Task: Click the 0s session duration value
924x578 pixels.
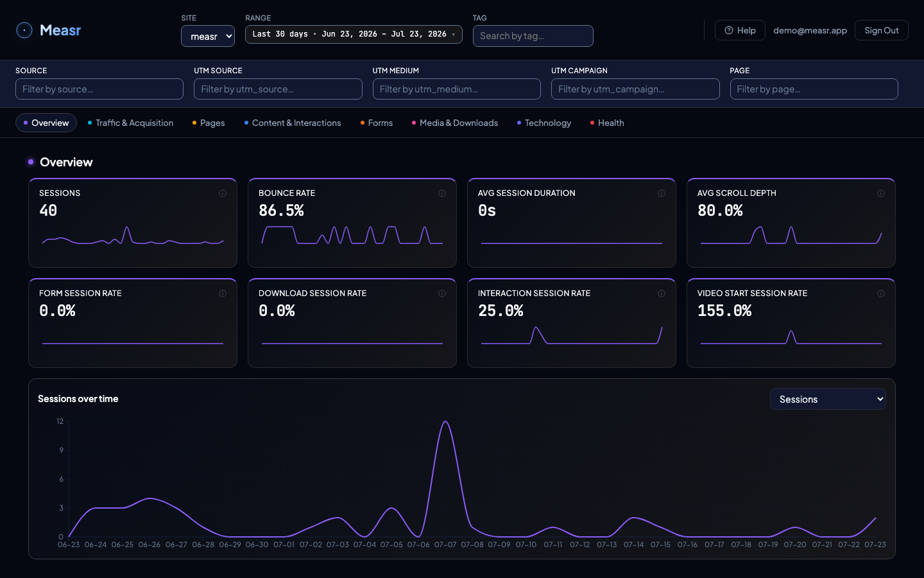Action: click(x=487, y=211)
